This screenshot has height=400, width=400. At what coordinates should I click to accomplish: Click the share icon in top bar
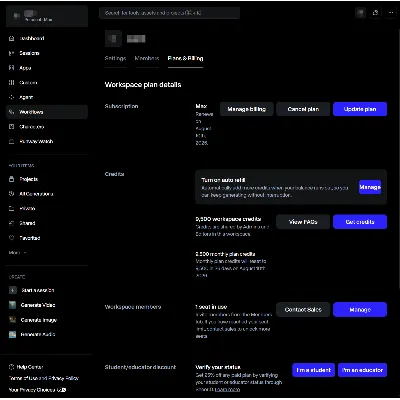click(x=375, y=13)
